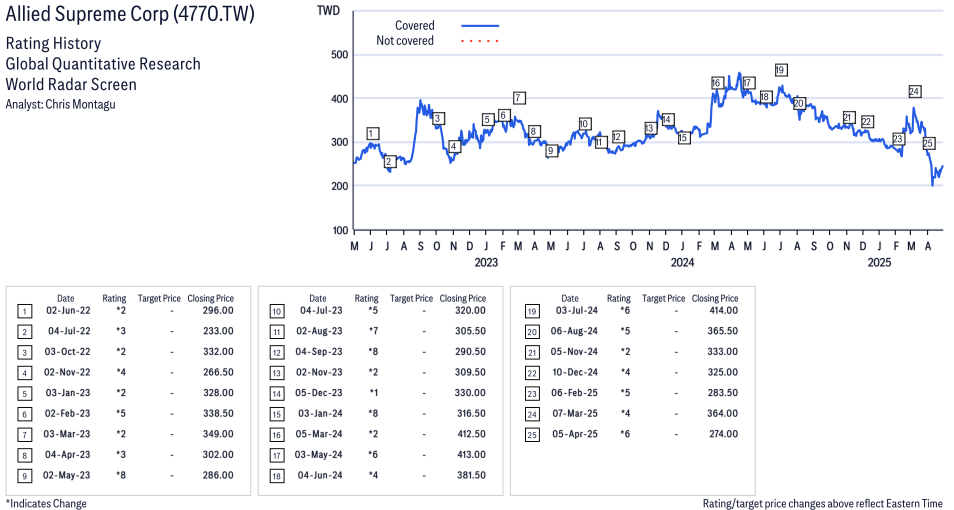954x510 pixels.
Task: Click chart marker 1 near June 2022
Action: [x=373, y=134]
